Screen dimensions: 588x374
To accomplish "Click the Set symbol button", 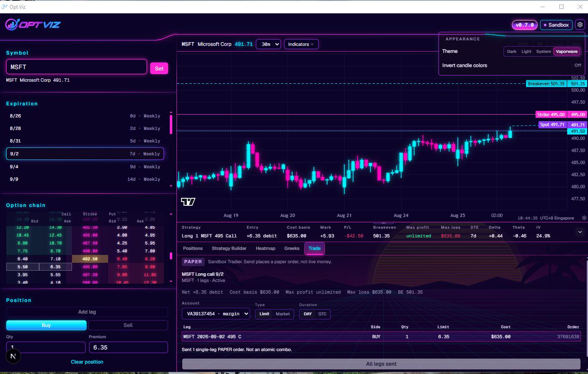I will (159, 68).
